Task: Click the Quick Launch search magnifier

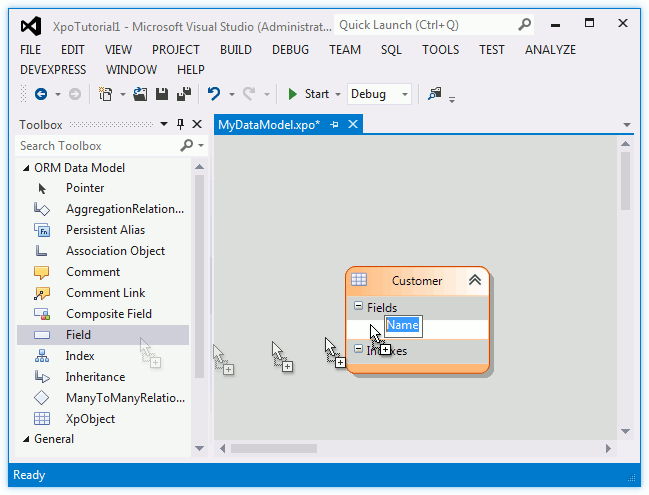Action: (x=524, y=25)
